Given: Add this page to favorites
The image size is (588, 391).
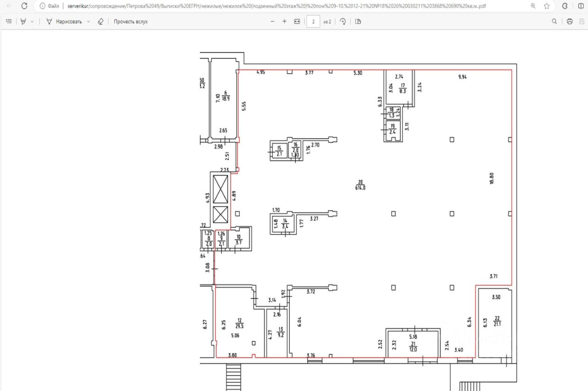Looking at the screenshot, I should coord(547,6).
